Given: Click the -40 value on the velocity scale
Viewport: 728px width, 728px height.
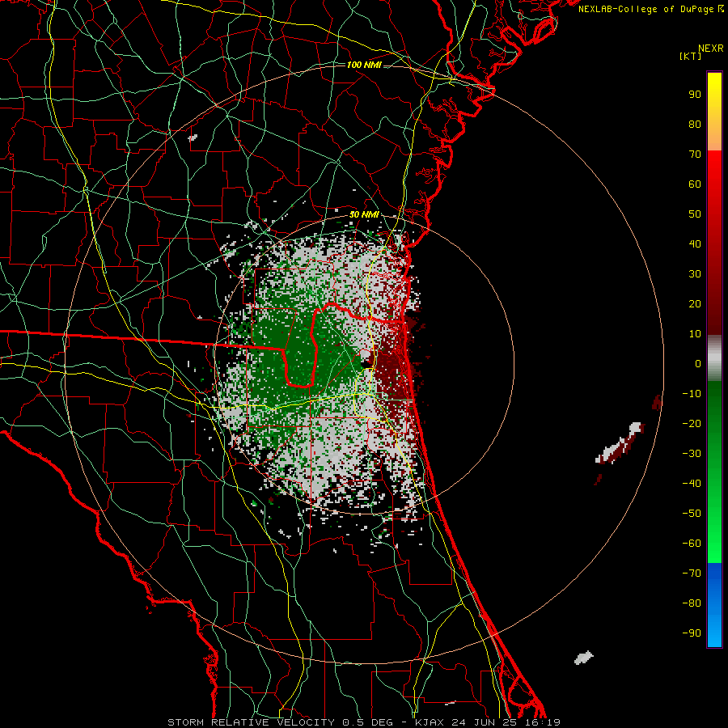Looking at the screenshot, I should pyautogui.click(x=692, y=484).
